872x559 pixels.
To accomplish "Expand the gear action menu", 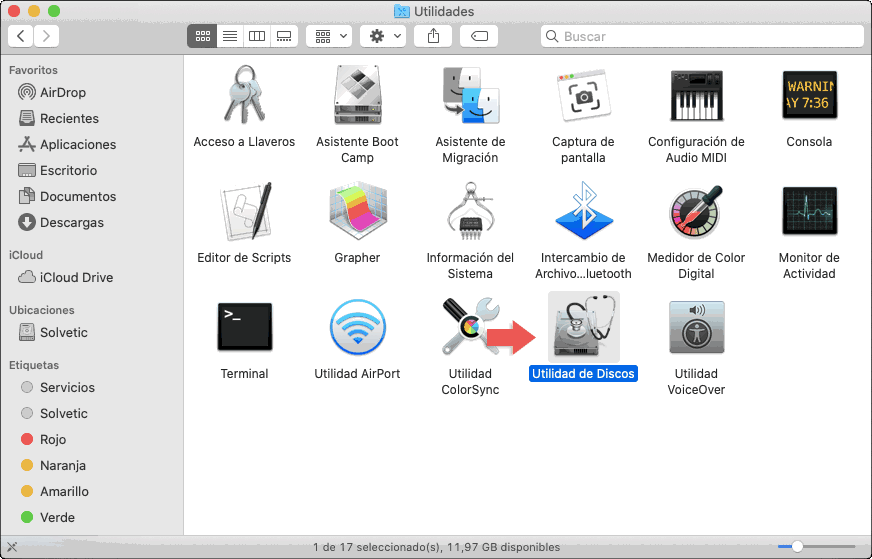I will tap(385, 36).
